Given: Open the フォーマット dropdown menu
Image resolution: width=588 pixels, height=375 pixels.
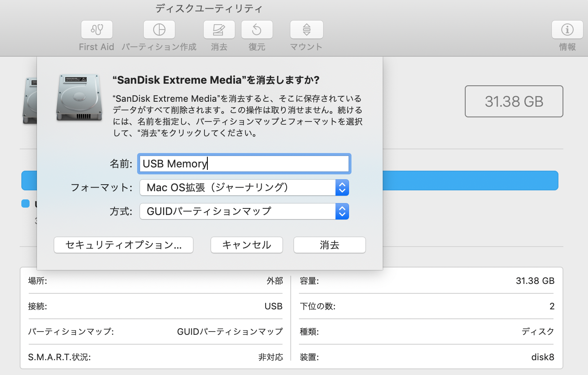Looking at the screenshot, I should pyautogui.click(x=244, y=187).
